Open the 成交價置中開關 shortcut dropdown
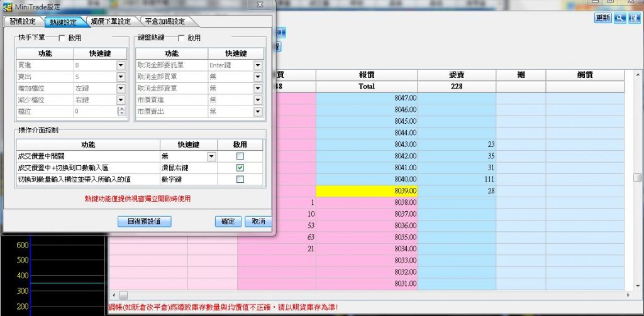644x316 pixels. coord(211,156)
